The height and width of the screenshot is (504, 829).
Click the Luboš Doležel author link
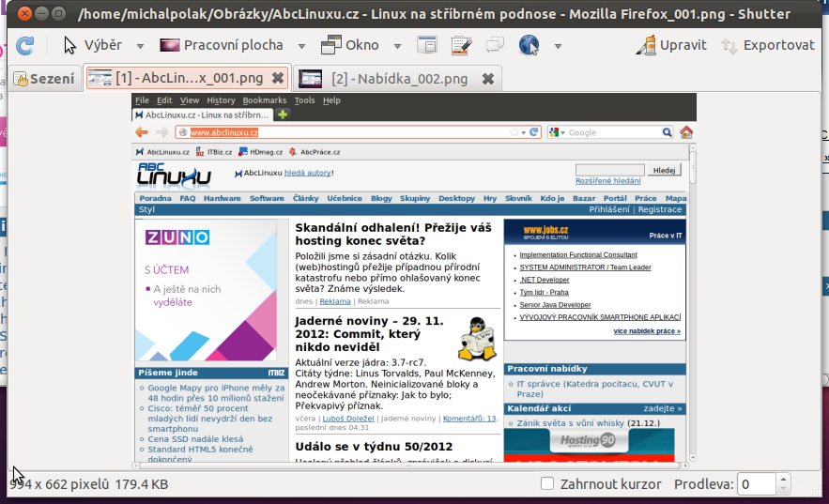coord(348,419)
